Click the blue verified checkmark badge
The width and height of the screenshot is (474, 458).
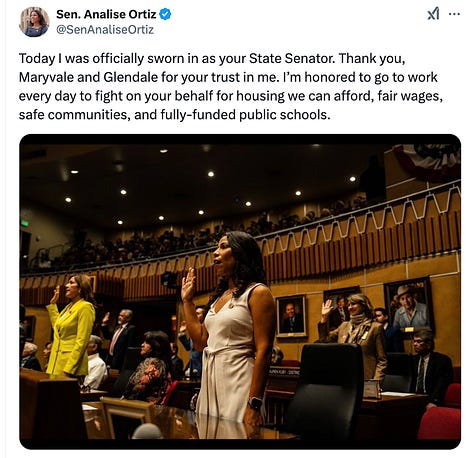point(166,14)
